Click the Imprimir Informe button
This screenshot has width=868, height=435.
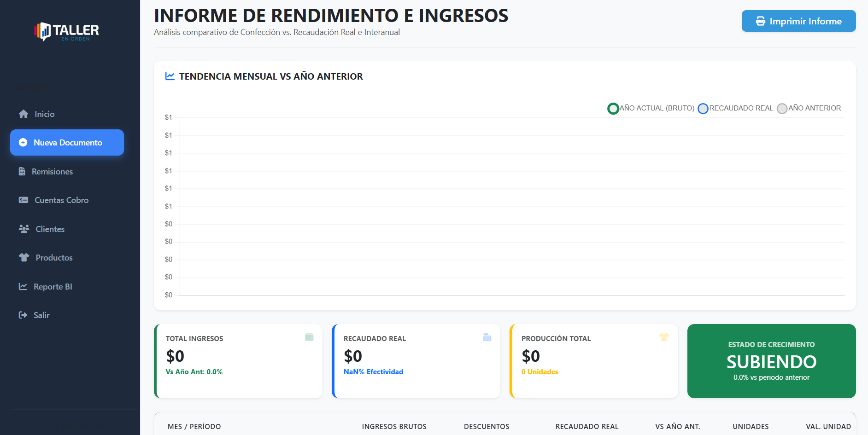click(x=798, y=21)
